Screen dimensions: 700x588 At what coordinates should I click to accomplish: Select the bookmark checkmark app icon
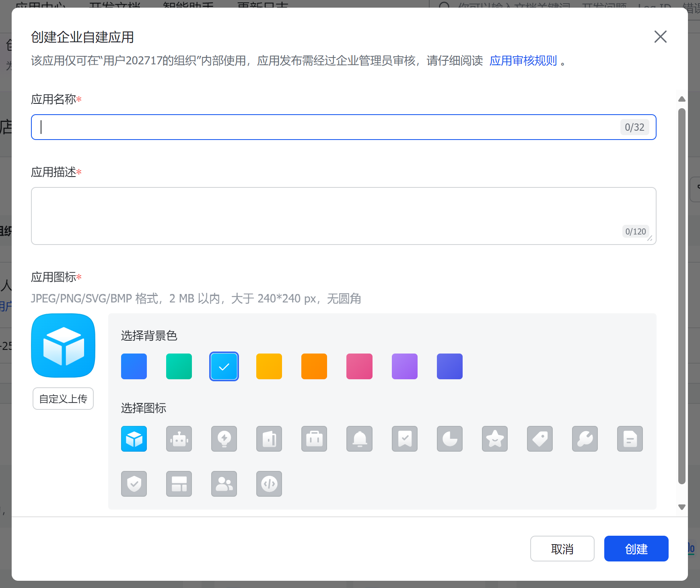point(405,439)
